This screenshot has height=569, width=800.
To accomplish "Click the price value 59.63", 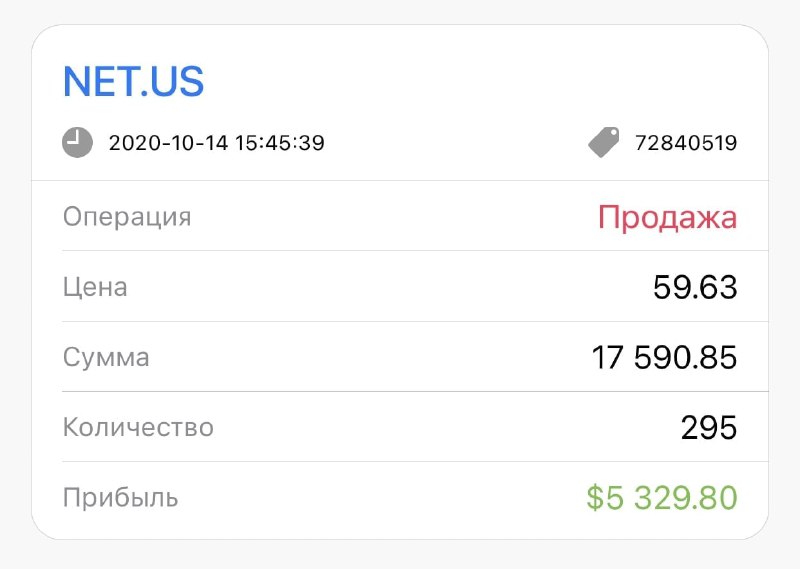I will point(695,287).
